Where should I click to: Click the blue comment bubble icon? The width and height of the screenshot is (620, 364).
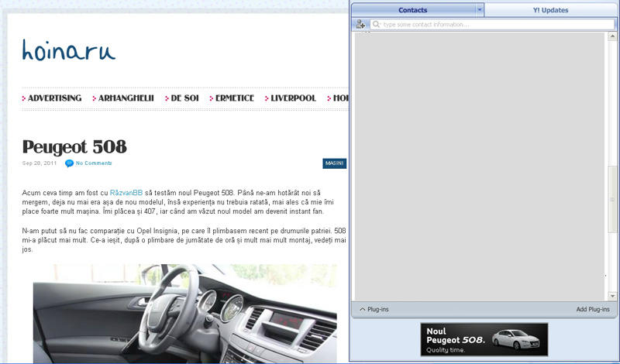(x=69, y=163)
